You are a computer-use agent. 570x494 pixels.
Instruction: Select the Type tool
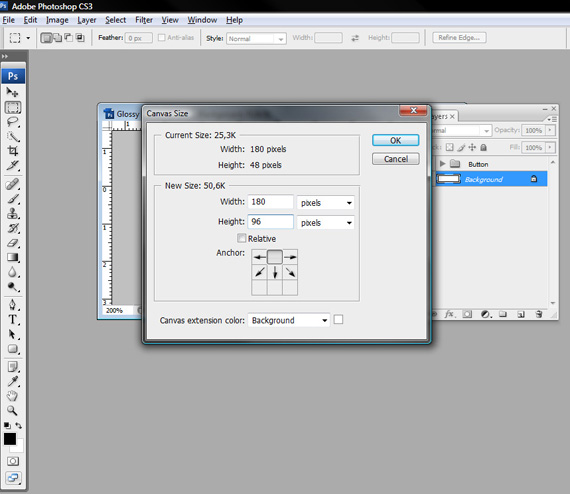click(13, 320)
